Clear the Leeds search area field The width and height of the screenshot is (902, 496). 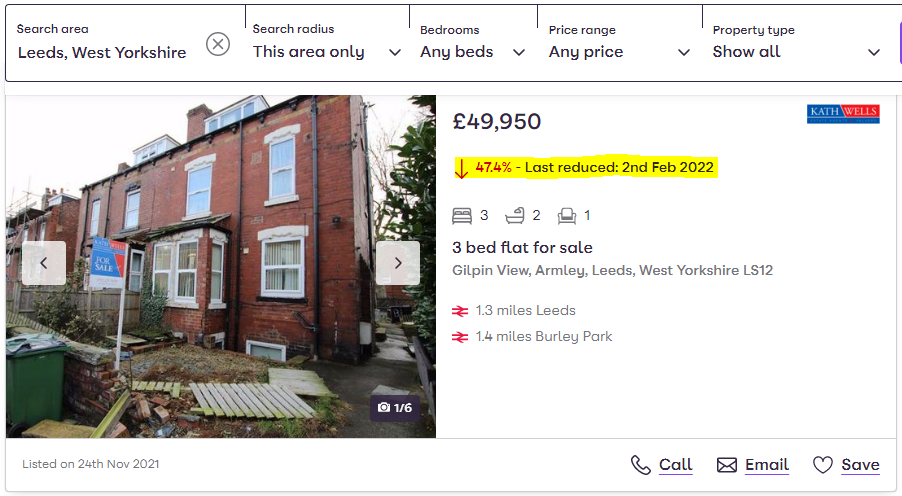(x=218, y=44)
